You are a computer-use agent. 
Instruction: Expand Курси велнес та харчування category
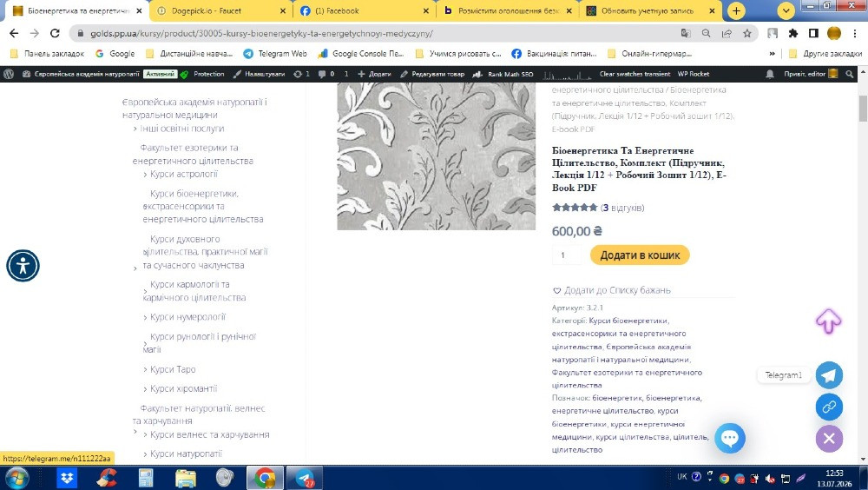click(145, 435)
